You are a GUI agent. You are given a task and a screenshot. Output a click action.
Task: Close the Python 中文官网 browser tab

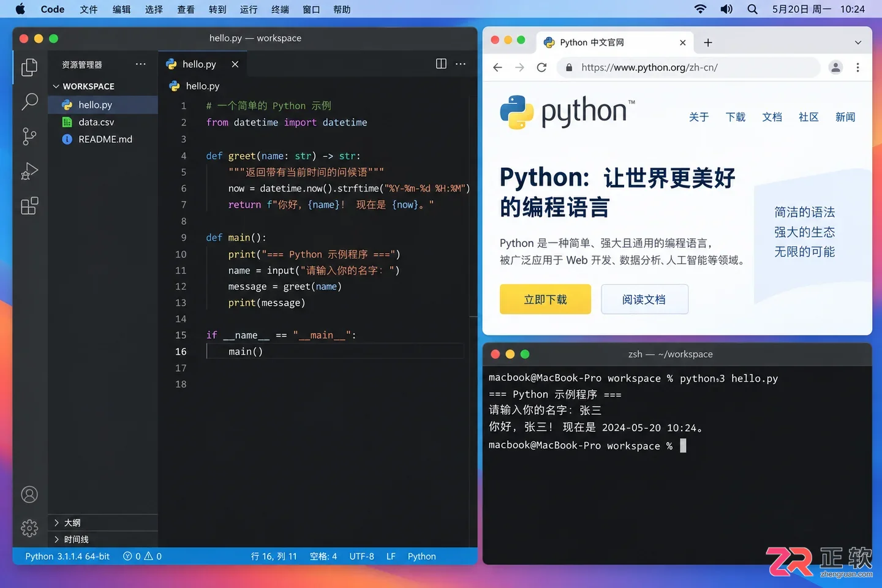[683, 42]
